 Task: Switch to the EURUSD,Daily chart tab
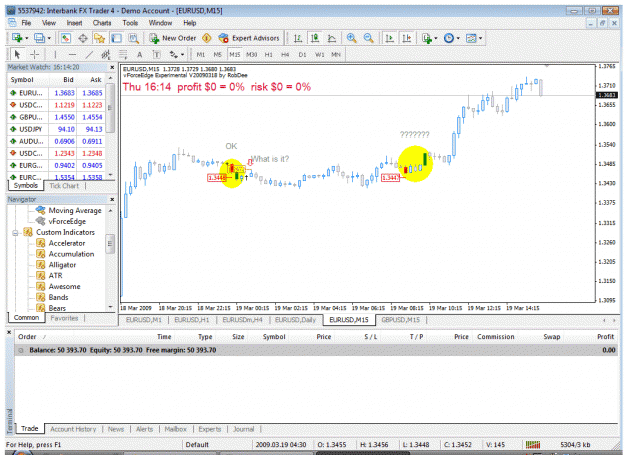click(295, 320)
